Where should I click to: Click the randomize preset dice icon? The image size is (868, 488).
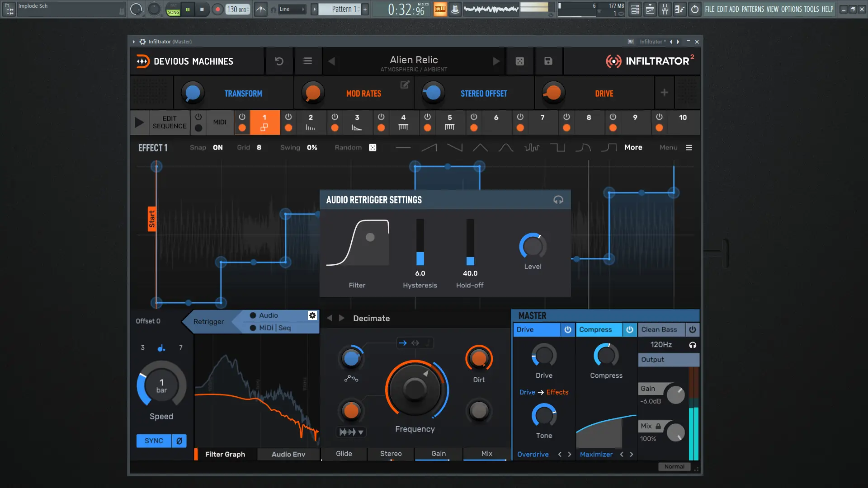(520, 61)
